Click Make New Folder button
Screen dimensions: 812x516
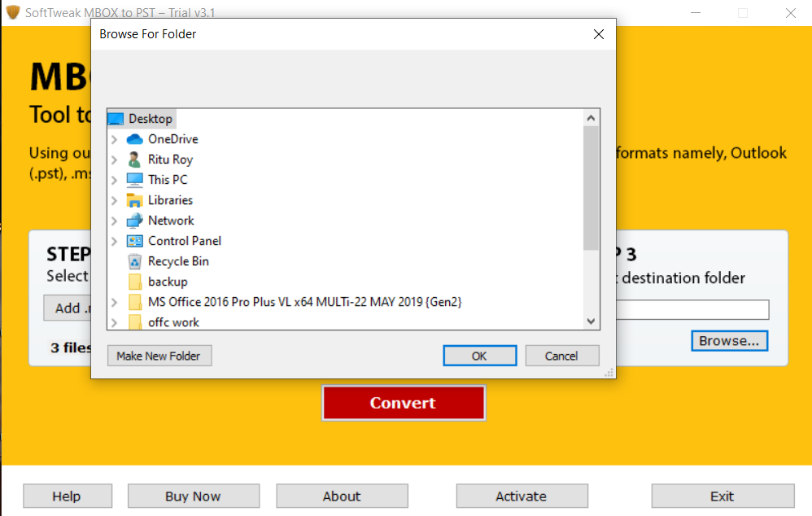pos(159,356)
